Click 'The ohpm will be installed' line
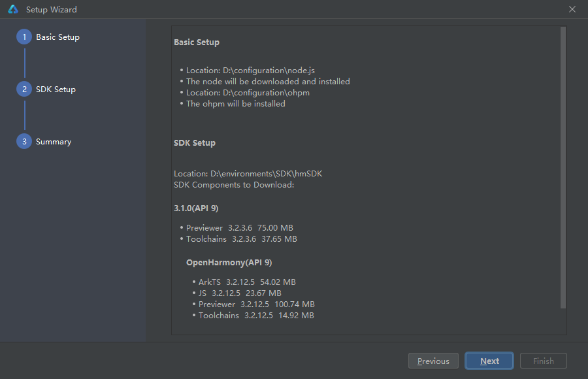Screen dimensions: 588x379 [x=235, y=103]
